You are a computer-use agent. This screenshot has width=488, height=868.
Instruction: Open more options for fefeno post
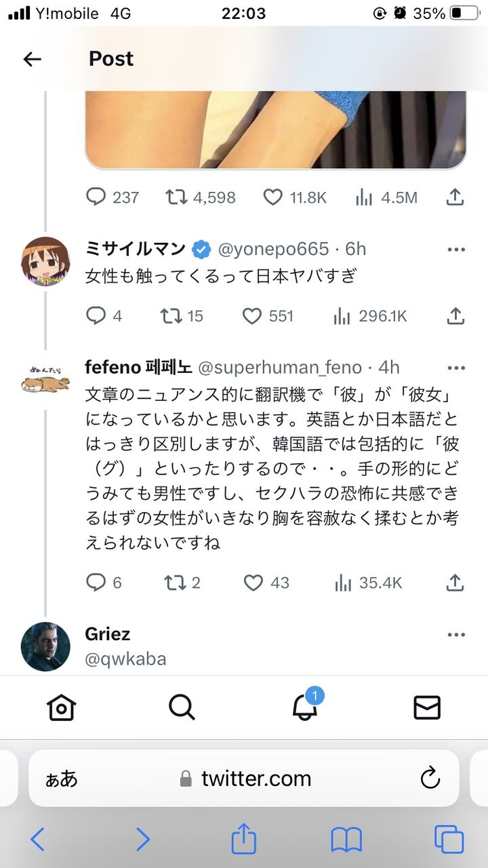point(456,368)
